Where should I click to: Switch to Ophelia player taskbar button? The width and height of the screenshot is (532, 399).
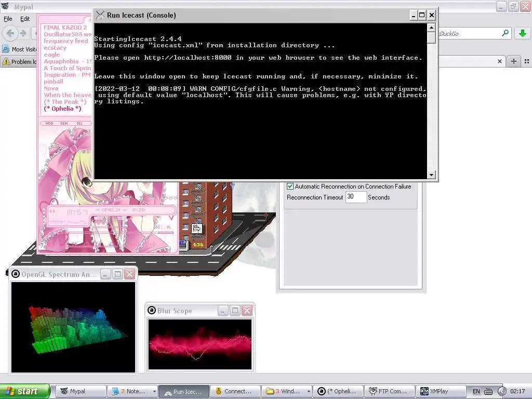338,391
